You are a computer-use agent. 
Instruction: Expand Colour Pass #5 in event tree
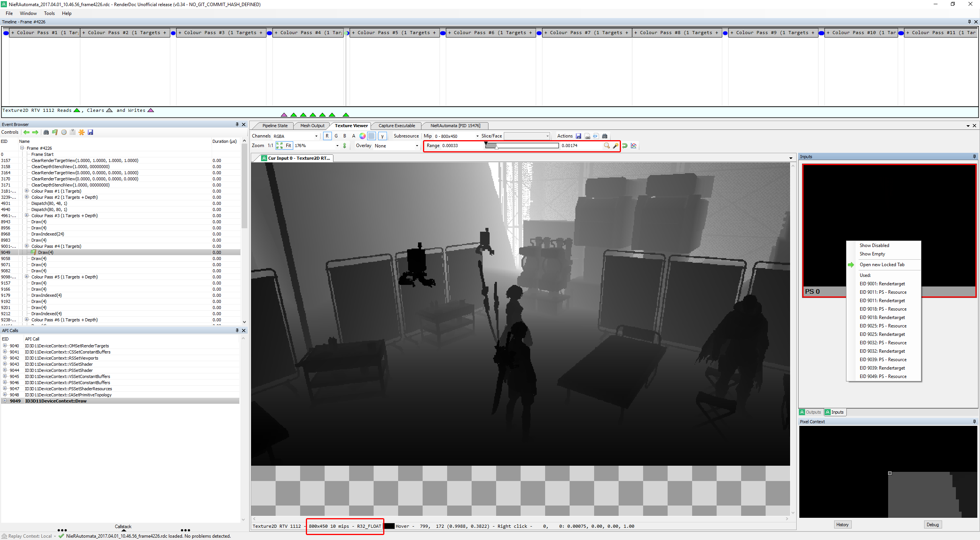pyautogui.click(x=26, y=277)
